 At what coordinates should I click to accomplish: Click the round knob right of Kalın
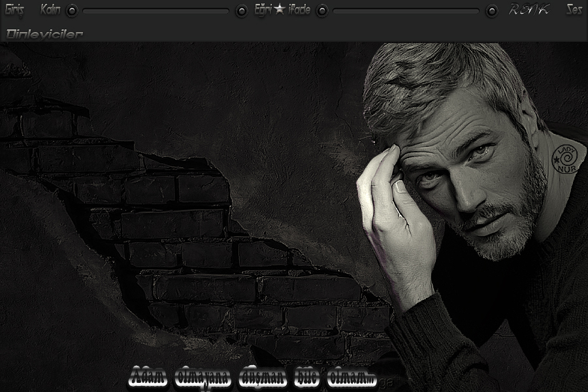(72, 10)
